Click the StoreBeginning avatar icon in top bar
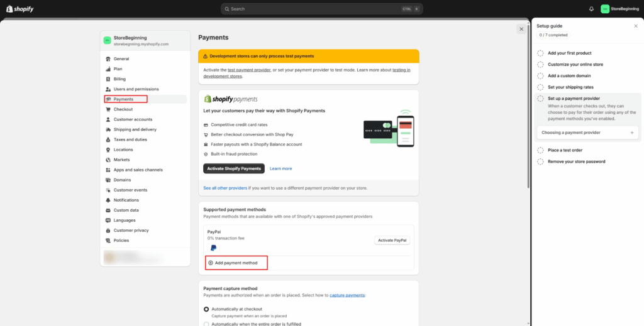This screenshot has height=326, width=644. coord(605,9)
